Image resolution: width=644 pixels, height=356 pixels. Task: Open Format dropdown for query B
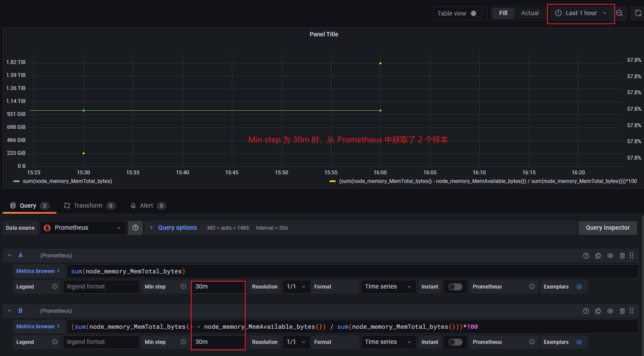(388, 342)
